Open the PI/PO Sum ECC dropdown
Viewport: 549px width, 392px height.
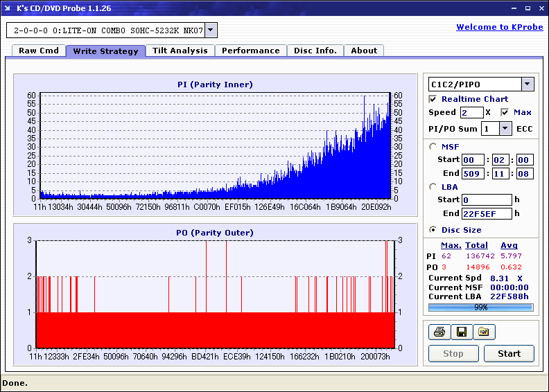pos(505,128)
